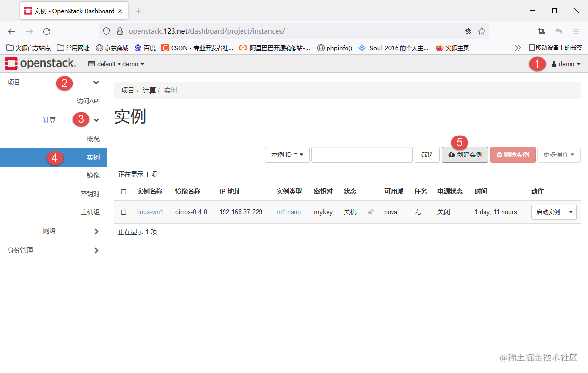The height and width of the screenshot is (373, 588).
Task: Click the trash icon on 删除实例 button
Action: click(x=500, y=154)
